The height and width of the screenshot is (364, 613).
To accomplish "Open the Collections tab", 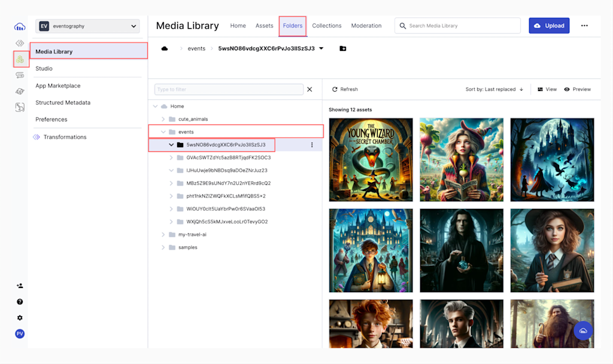I will (326, 26).
